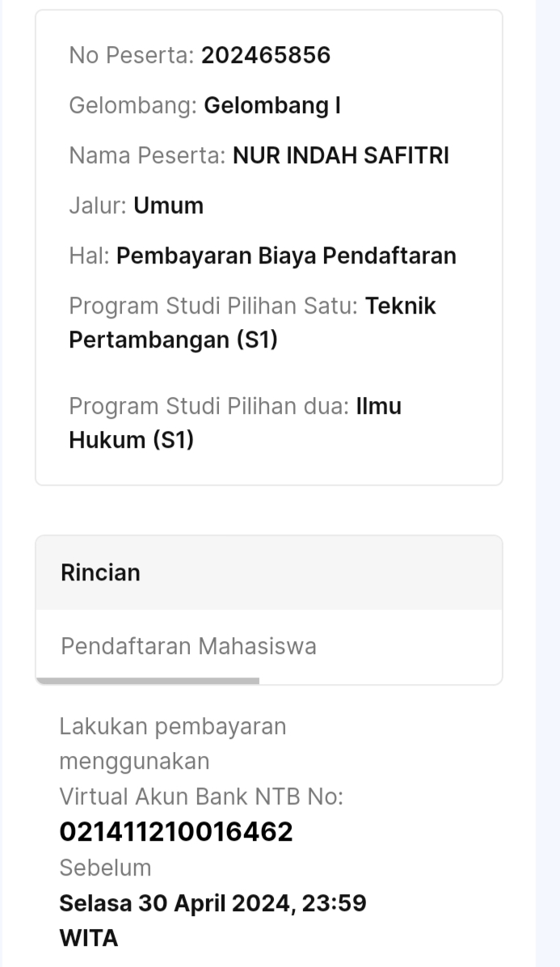Select the "Gelombang I" value text
560x967 pixels.
click(272, 105)
